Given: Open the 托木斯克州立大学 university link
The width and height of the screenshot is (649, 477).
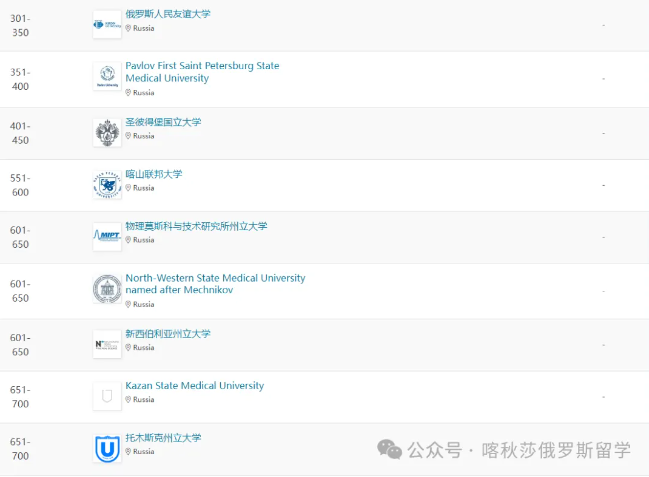Looking at the screenshot, I should (163, 438).
